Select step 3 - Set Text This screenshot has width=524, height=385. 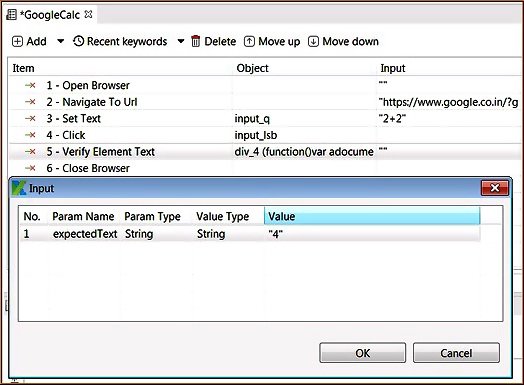tap(74, 119)
